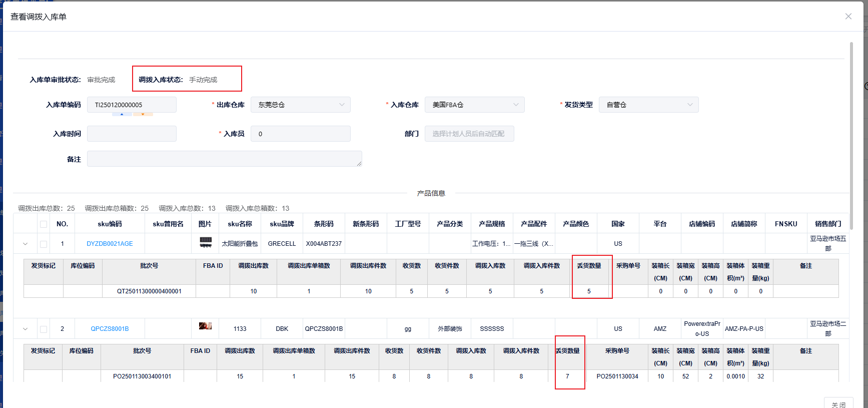Click the 入库单编码 input field
Screen dimensions: 868x408
click(x=132, y=105)
